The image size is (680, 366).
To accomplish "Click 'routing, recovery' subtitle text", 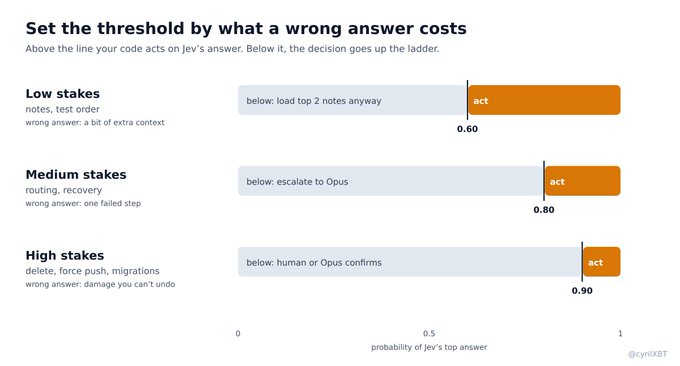I will pyautogui.click(x=64, y=190).
